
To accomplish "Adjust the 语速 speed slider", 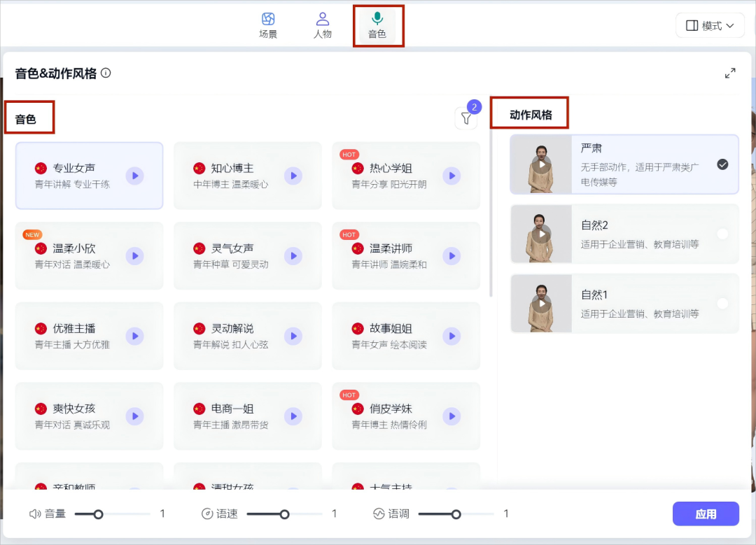I will click(x=284, y=514).
